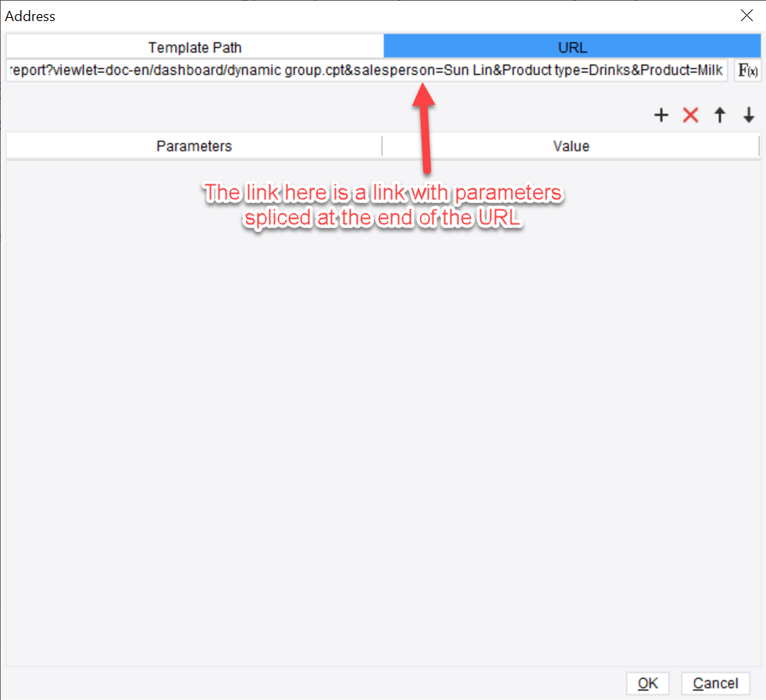Switch to the Template Path tab

click(194, 47)
